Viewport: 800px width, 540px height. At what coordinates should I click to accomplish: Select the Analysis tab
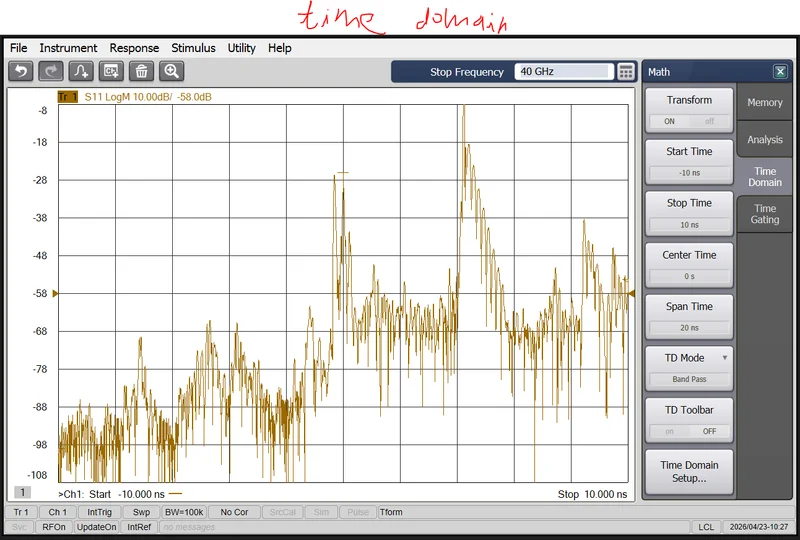click(x=764, y=140)
